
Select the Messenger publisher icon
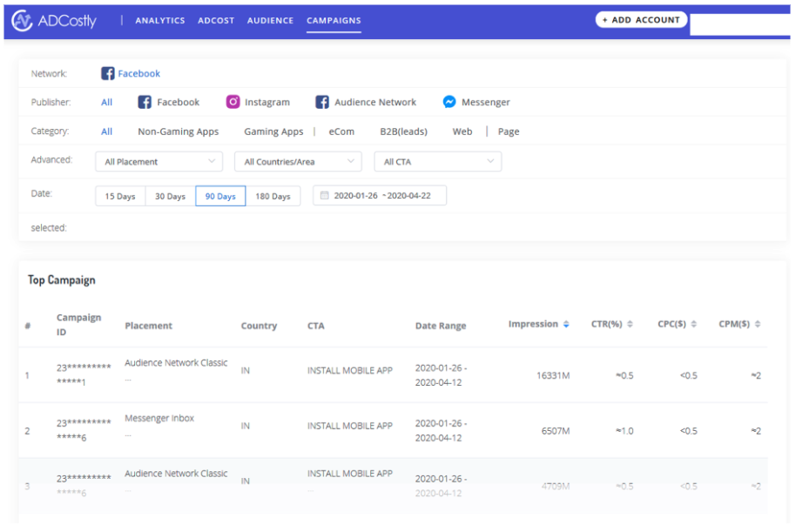pos(449,102)
